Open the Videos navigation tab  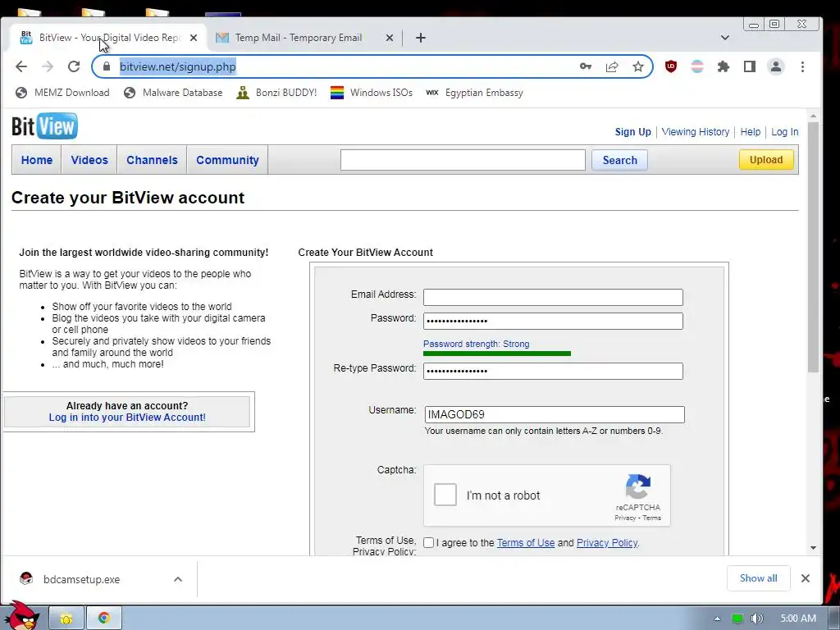[89, 160]
